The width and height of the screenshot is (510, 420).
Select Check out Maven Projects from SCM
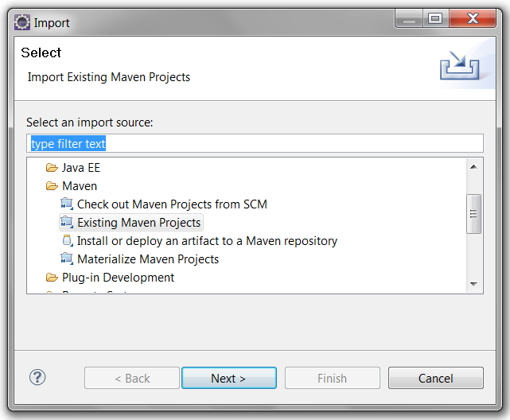pos(172,204)
